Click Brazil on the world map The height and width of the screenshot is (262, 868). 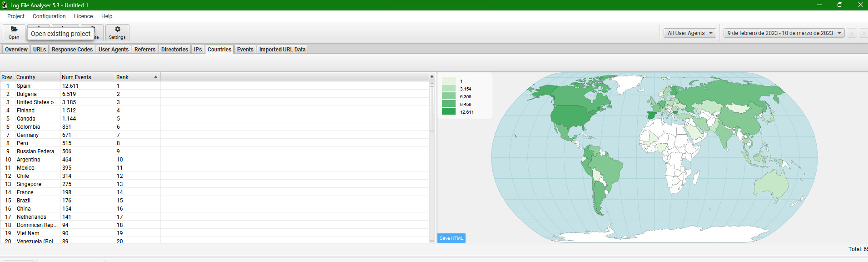[608, 171]
